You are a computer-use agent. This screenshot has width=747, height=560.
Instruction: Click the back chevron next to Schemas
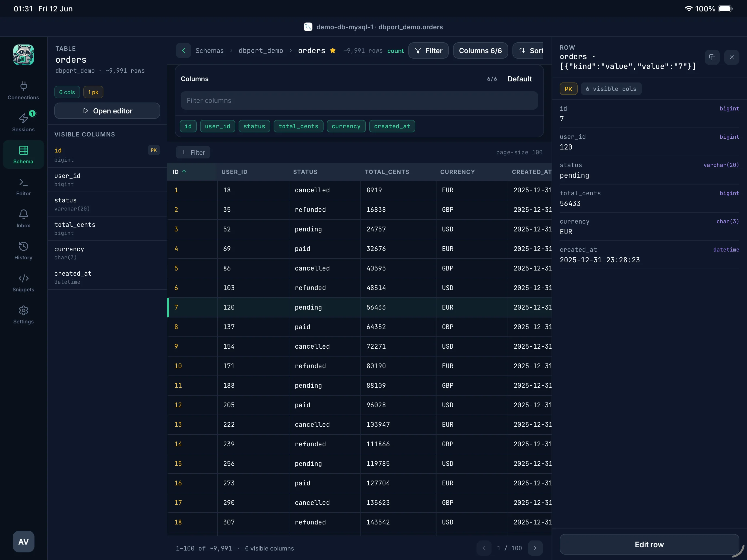coord(183,50)
